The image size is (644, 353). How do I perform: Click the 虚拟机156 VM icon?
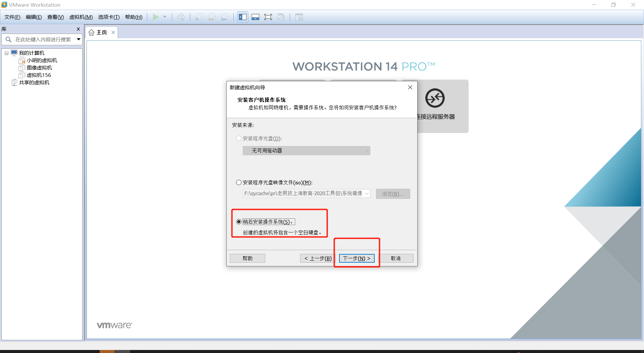[x=22, y=75]
